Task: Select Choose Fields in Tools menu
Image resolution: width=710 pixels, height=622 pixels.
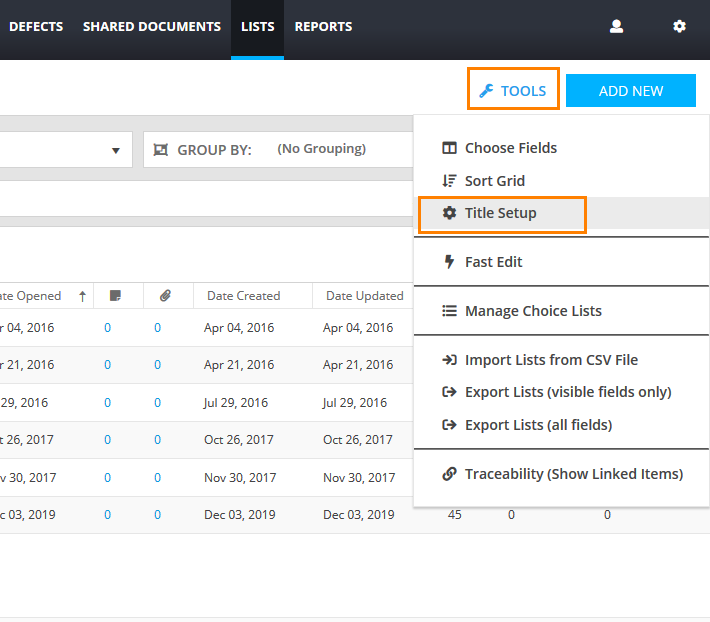Action: tap(510, 148)
